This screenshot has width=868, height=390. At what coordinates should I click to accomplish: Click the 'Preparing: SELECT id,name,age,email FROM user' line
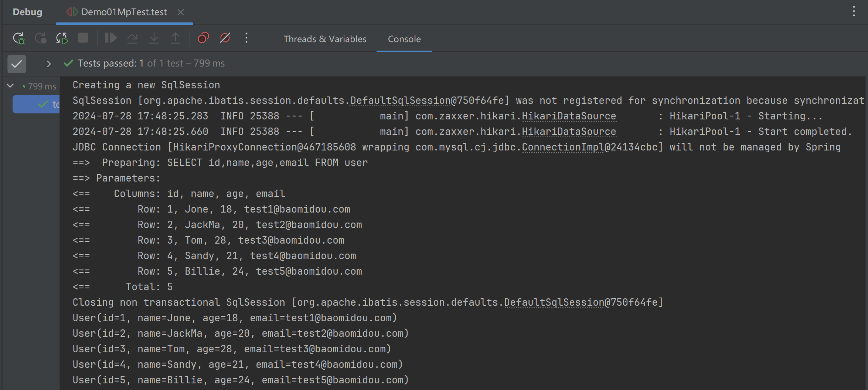(220, 163)
